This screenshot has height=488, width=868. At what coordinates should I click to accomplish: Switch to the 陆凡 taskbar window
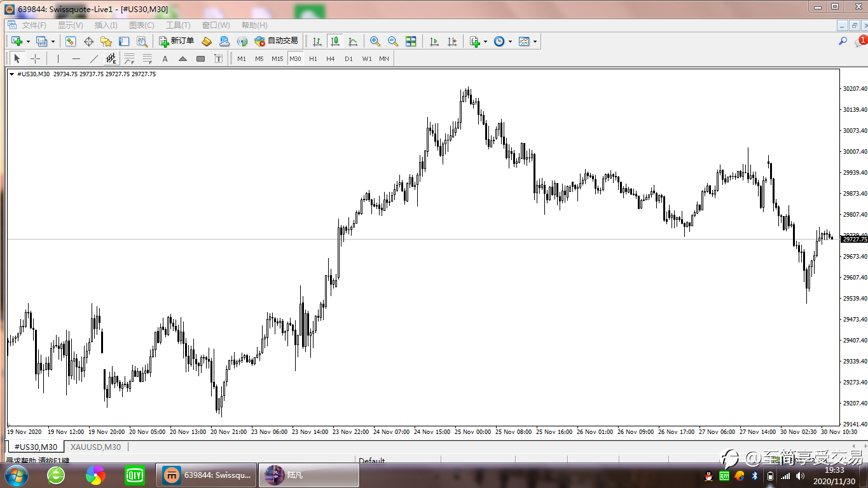[308, 475]
